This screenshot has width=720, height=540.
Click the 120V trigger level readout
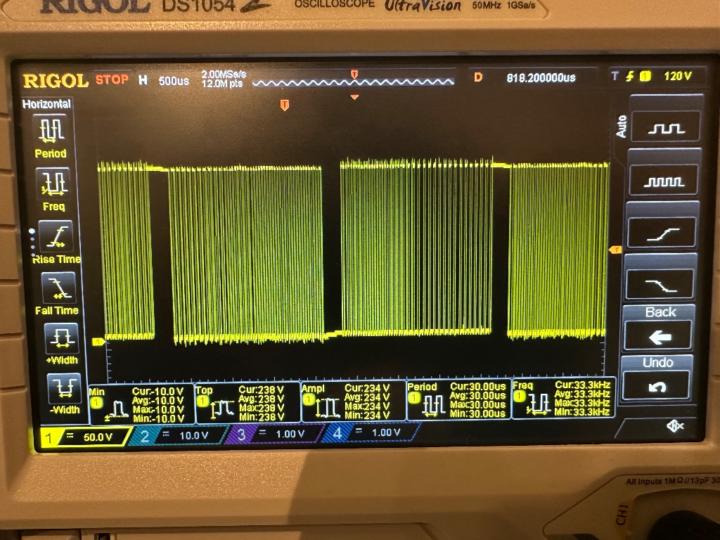(677, 76)
